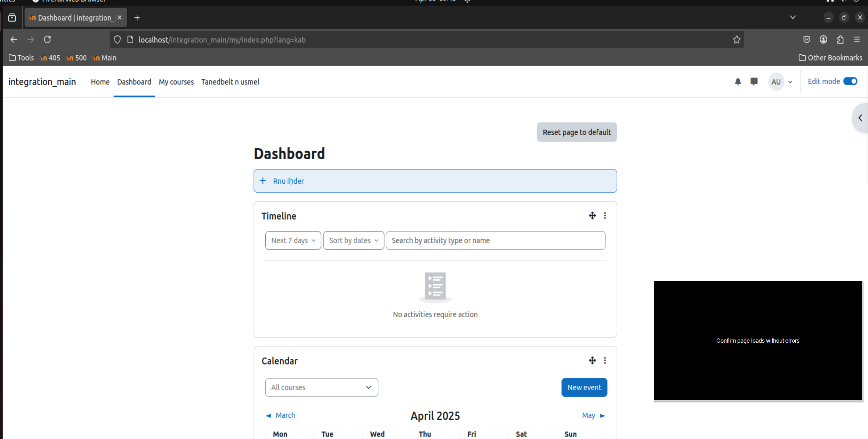Open the Pocket save icon

[807, 40]
